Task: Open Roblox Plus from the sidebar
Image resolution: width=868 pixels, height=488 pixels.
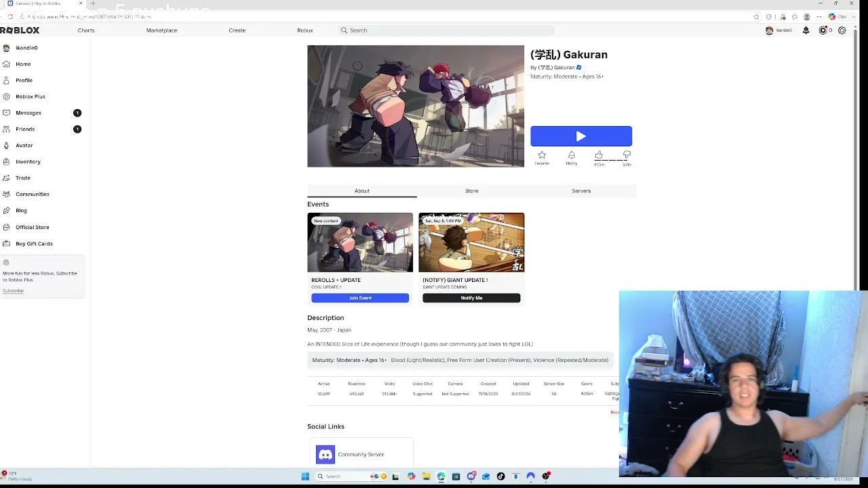Action: (x=30, y=96)
